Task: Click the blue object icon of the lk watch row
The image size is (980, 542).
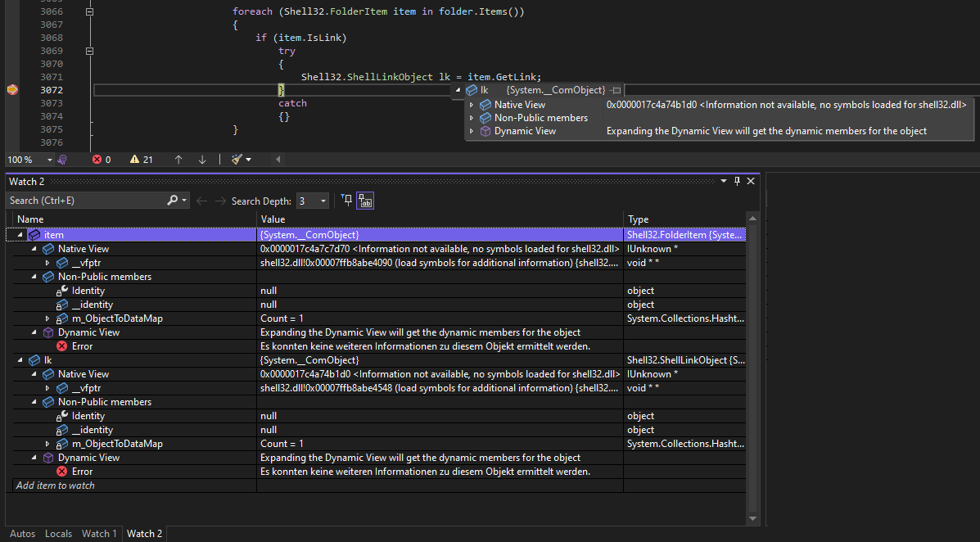Action: [x=34, y=360]
